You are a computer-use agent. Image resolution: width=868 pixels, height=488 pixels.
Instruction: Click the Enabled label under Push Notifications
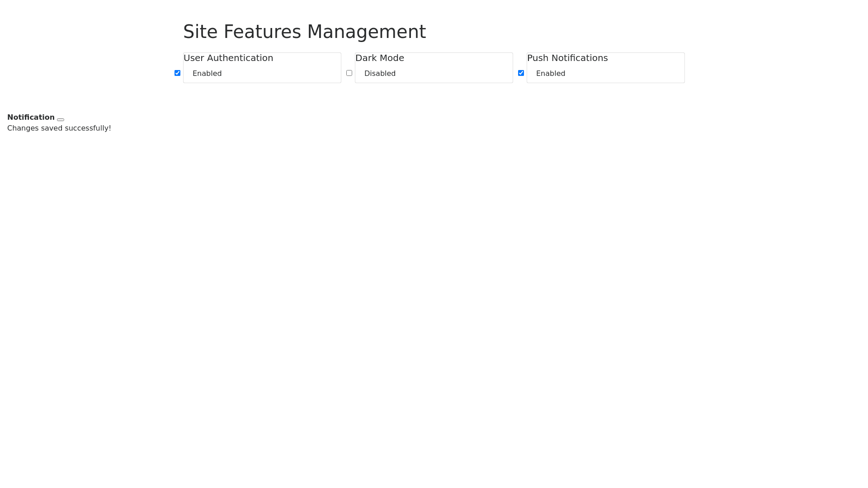pyautogui.click(x=550, y=73)
